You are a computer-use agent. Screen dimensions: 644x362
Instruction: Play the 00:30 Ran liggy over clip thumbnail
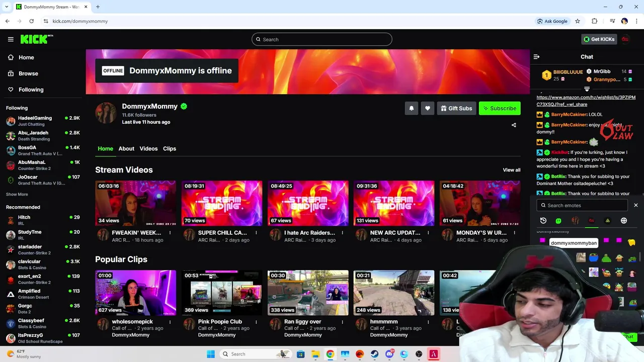(x=308, y=293)
